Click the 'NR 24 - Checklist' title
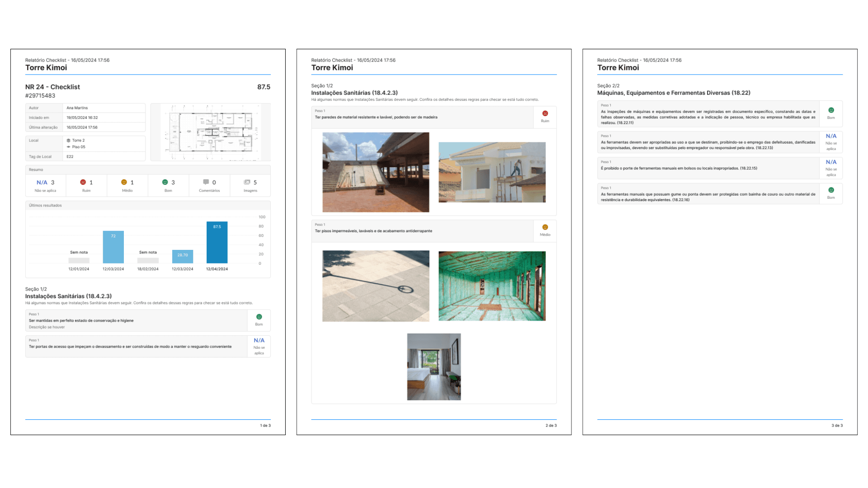Screen dimensions: 868x488 coord(52,87)
